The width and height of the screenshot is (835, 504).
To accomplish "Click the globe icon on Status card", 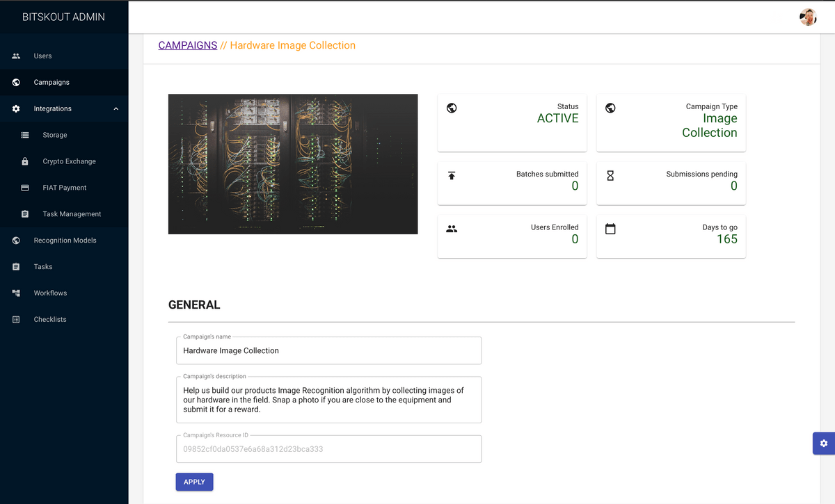I will click(x=452, y=108).
